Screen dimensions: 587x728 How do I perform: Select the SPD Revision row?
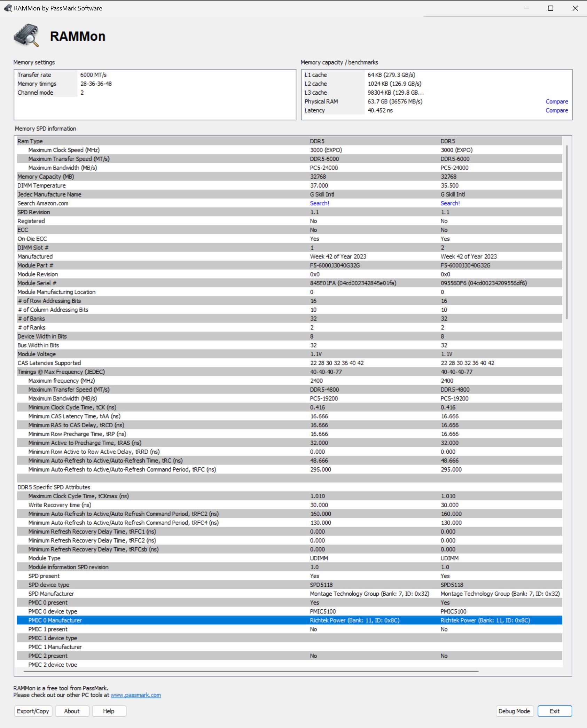pyautogui.click(x=289, y=212)
